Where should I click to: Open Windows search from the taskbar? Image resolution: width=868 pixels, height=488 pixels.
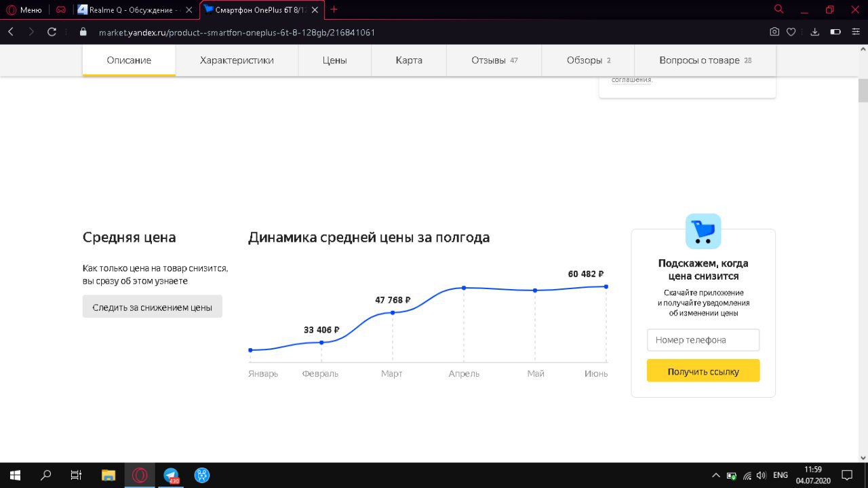click(x=45, y=475)
